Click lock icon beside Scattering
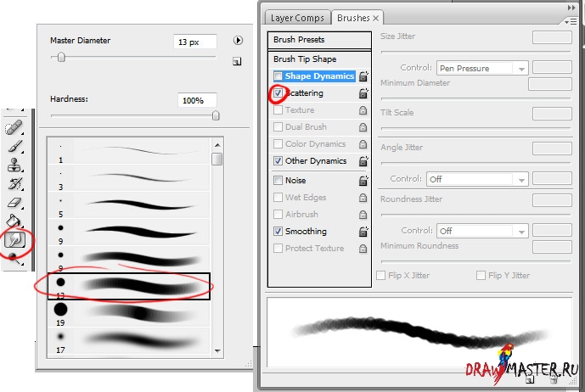The image size is (585, 392). [363, 93]
